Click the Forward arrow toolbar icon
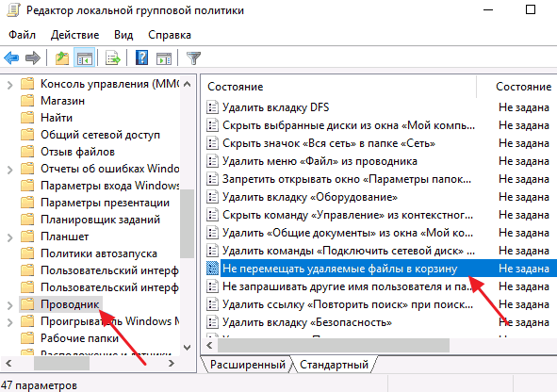Image resolution: width=557 pixels, height=392 pixels. (33, 57)
